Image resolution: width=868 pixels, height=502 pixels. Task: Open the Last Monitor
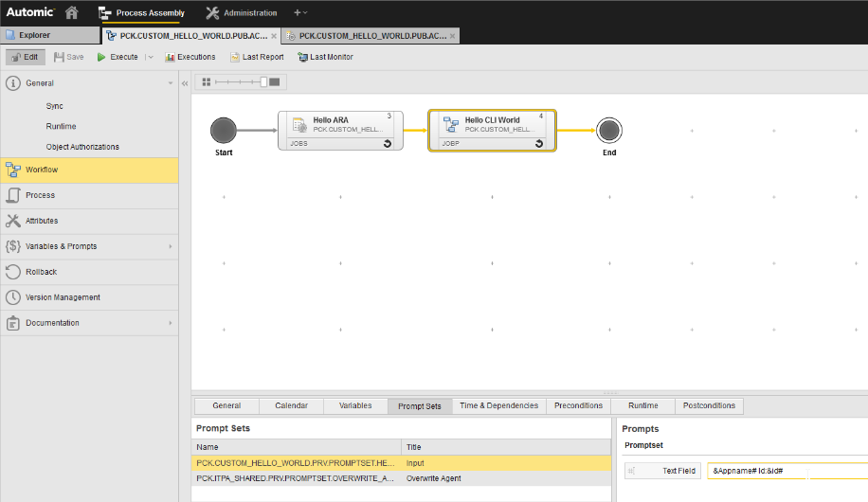(326, 57)
